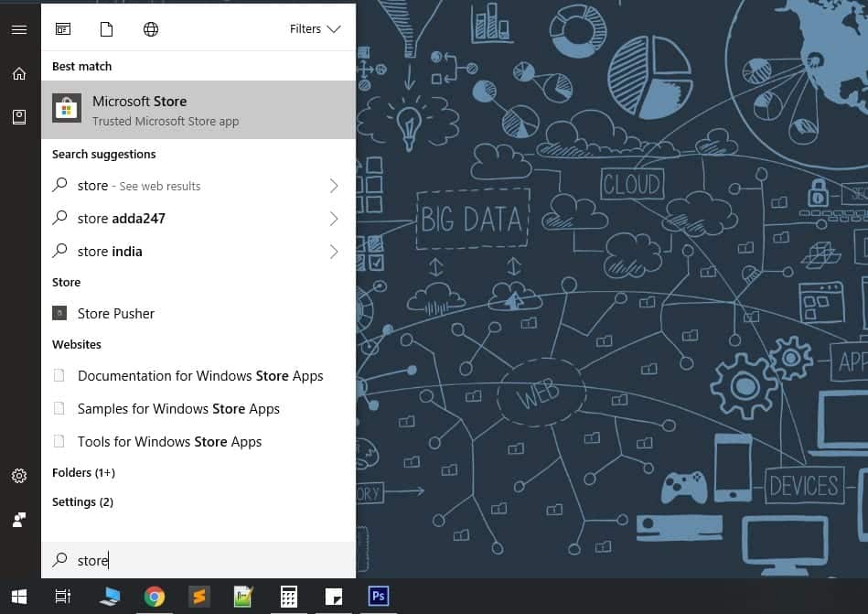Click page icon beside Samples result

[59, 409]
